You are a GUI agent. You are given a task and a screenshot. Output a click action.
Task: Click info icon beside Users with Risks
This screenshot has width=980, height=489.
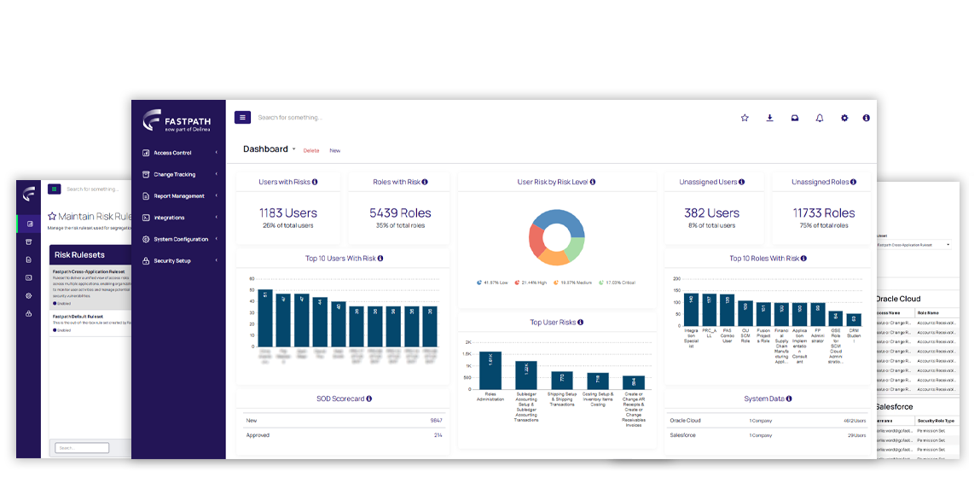coord(315,182)
